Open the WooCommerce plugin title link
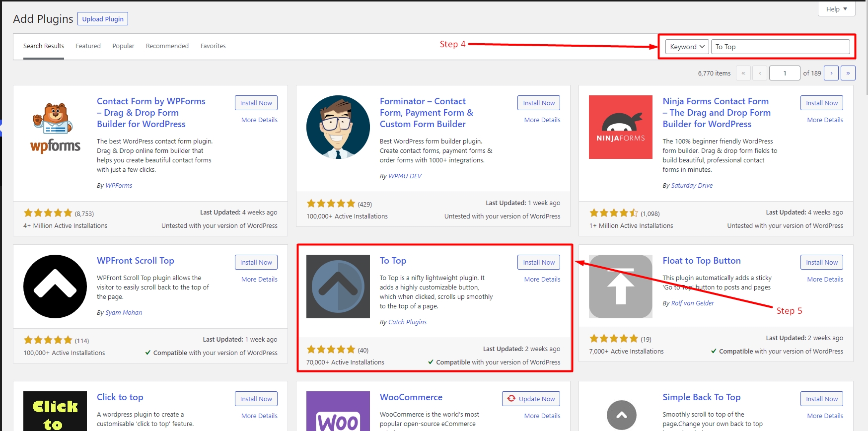Viewport: 868px width, 431px height. (411, 397)
